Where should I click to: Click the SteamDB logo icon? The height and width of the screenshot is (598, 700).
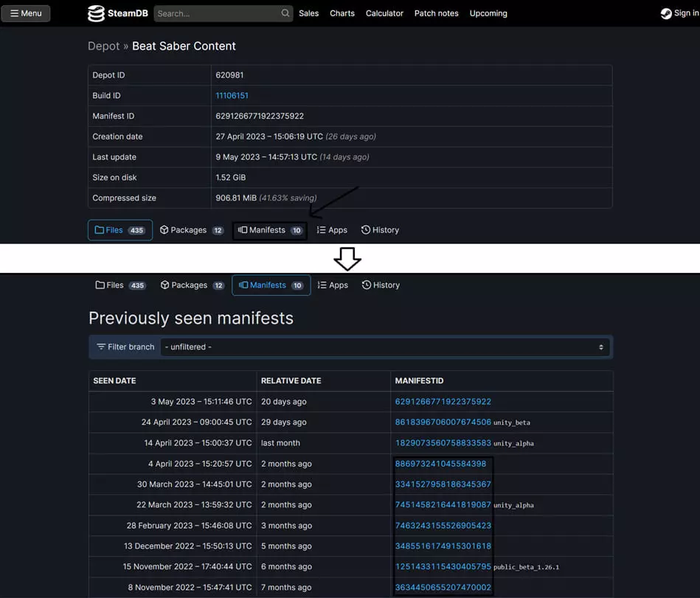pos(96,13)
